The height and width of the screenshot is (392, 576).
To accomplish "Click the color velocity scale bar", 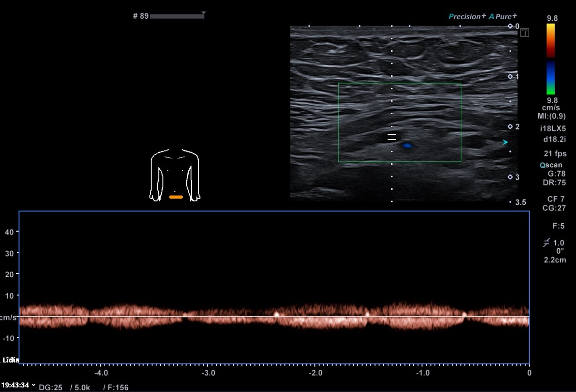I will tap(550, 59).
